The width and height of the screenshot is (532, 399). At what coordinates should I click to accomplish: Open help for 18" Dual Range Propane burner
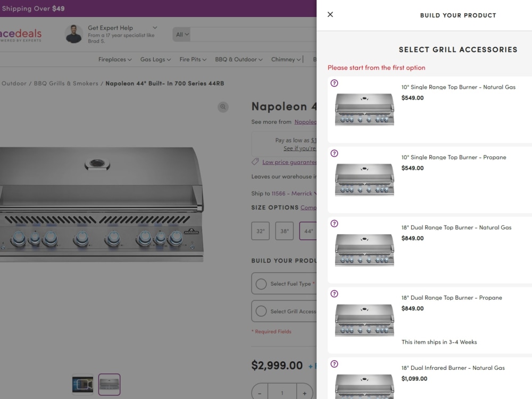click(x=334, y=294)
